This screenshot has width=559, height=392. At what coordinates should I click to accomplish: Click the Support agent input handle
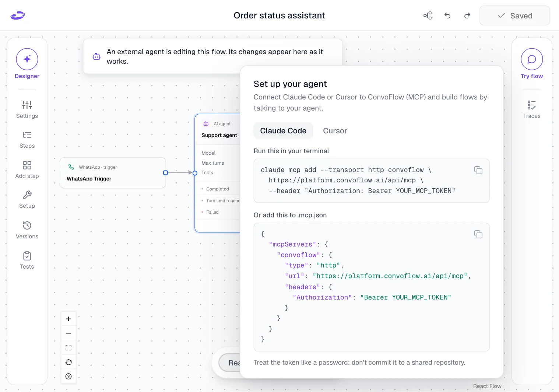point(195,173)
